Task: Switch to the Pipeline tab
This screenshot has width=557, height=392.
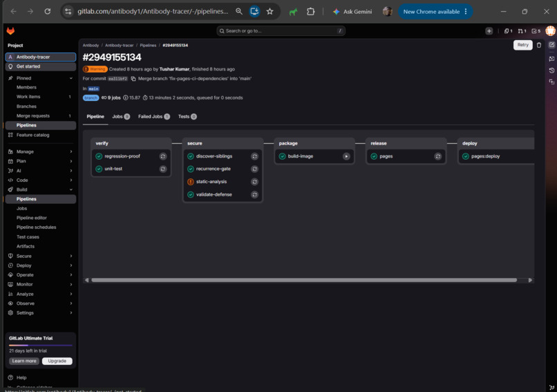Action: 95,117
